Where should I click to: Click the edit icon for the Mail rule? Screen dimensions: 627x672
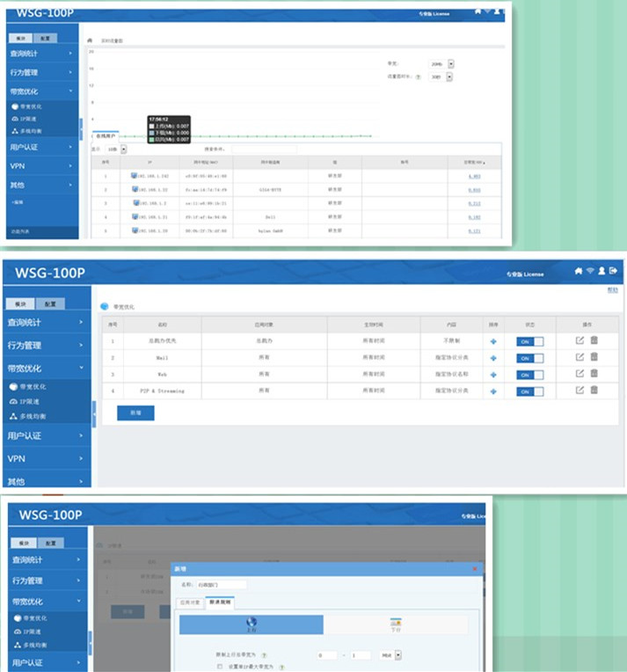point(580,357)
